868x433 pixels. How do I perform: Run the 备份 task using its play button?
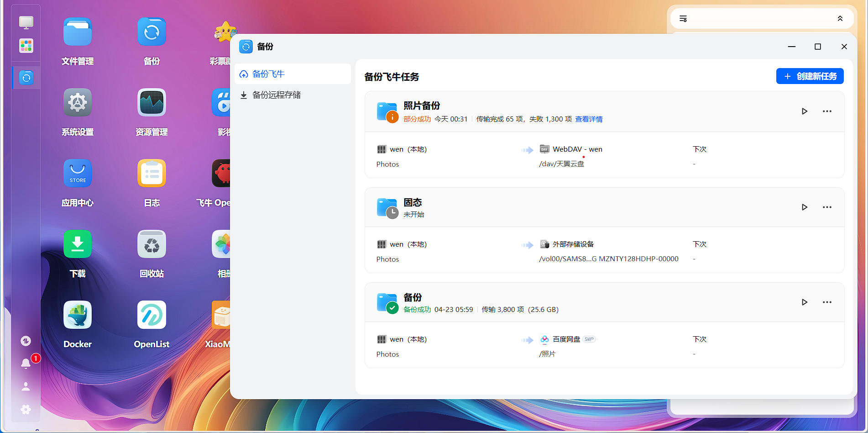click(805, 302)
